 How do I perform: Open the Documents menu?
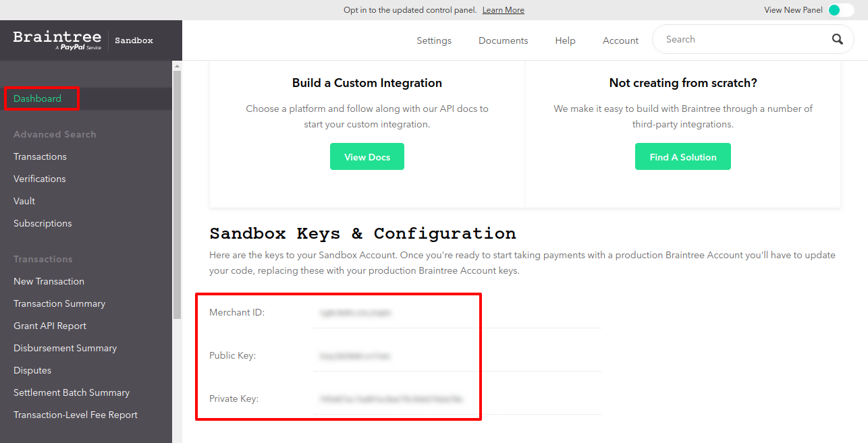tap(504, 40)
